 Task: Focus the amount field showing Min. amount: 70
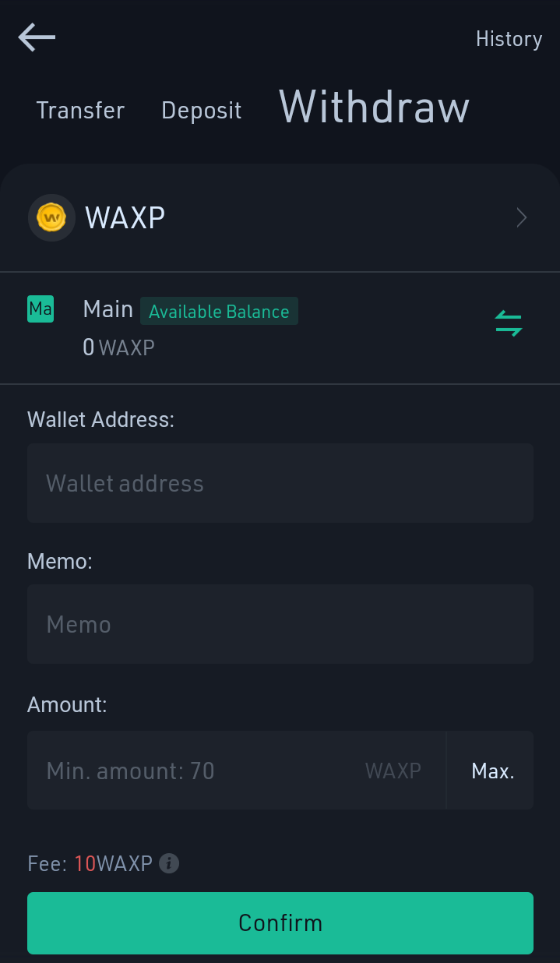coord(236,771)
